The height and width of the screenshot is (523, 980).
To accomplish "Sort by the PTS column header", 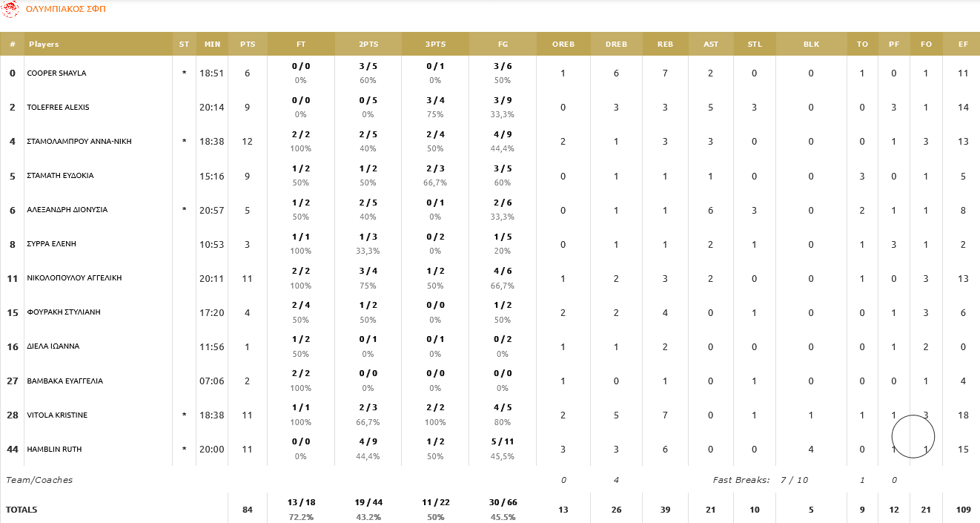I will click(x=248, y=44).
